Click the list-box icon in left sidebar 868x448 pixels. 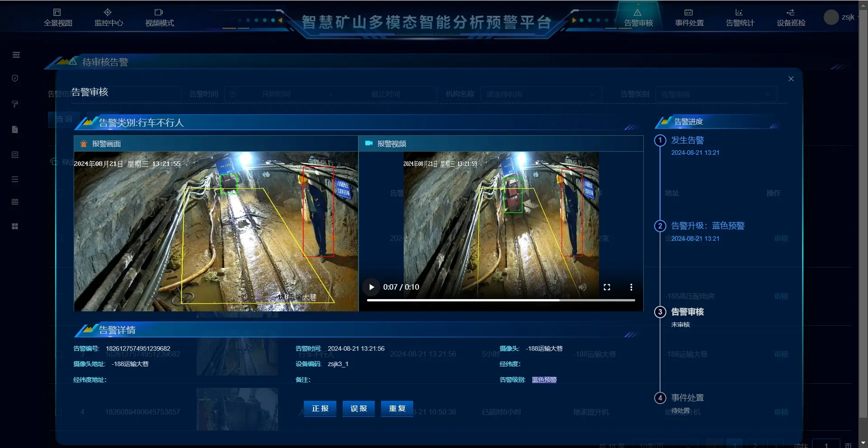pyautogui.click(x=15, y=155)
